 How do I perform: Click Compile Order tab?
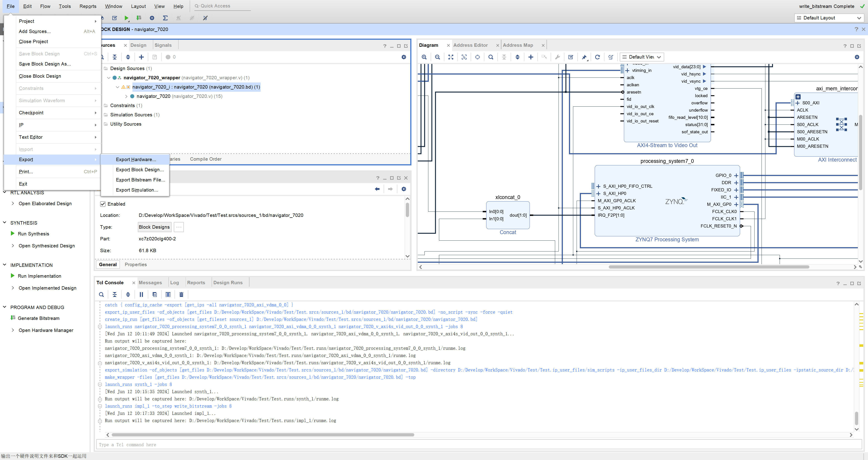pos(205,159)
